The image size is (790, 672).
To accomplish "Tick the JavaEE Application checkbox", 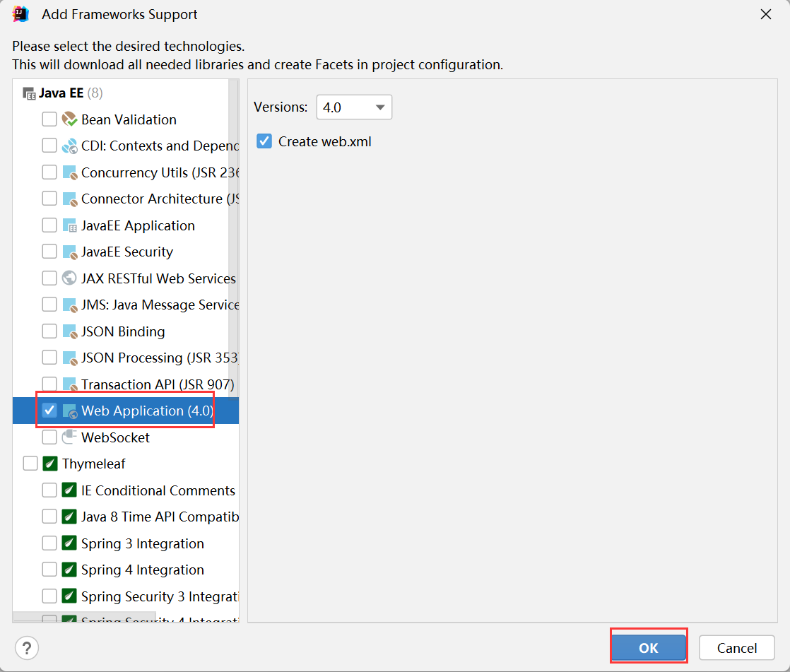I will tap(49, 225).
